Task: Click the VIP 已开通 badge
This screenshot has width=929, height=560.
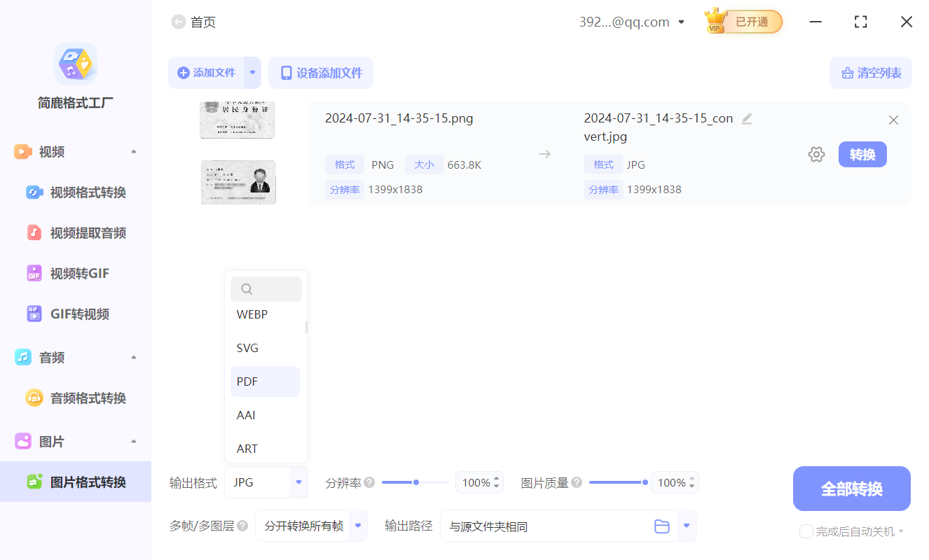Action: [x=743, y=22]
